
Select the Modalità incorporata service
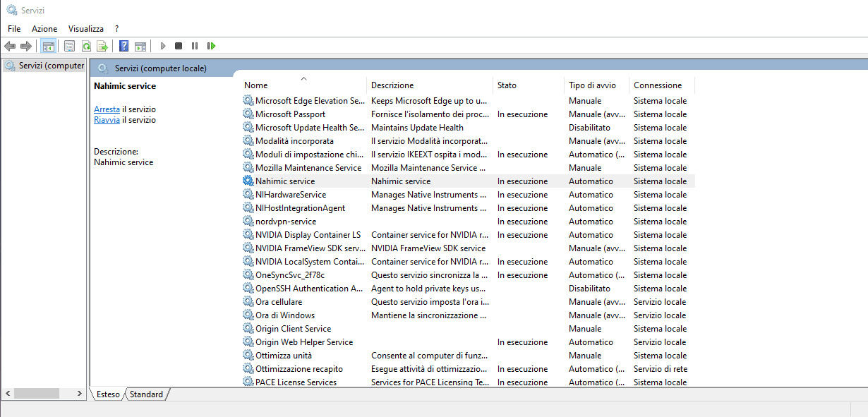(294, 141)
